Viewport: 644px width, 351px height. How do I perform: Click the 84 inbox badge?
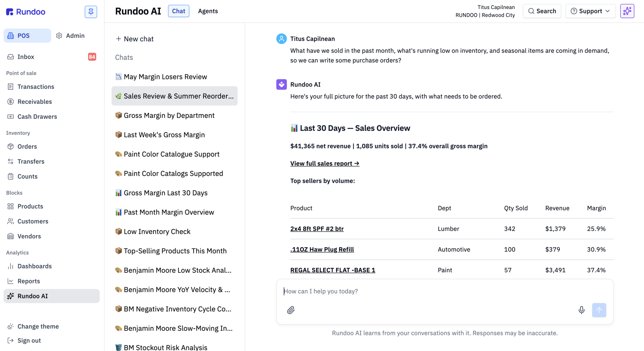(92, 57)
